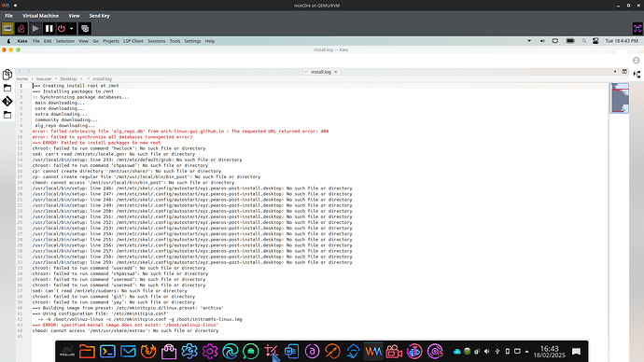The height and width of the screenshot is (362, 644).
Task: Show the graphical console view in virt-manager
Action: 7,29
